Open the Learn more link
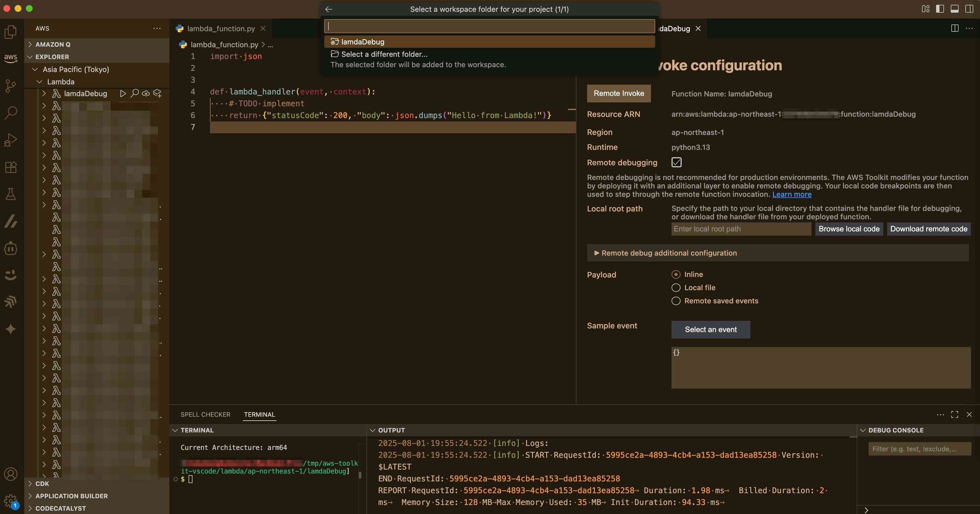 click(x=791, y=194)
